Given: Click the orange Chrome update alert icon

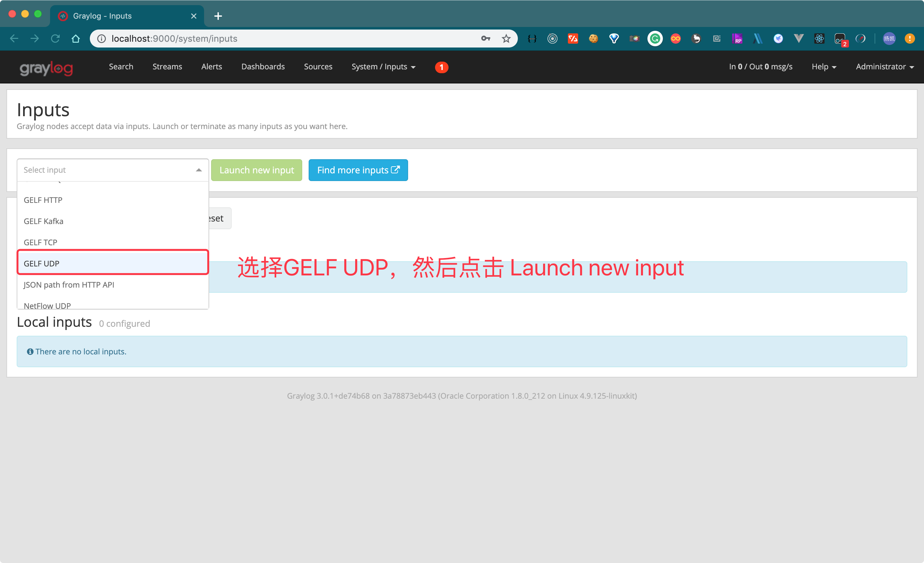Looking at the screenshot, I should 910,39.
